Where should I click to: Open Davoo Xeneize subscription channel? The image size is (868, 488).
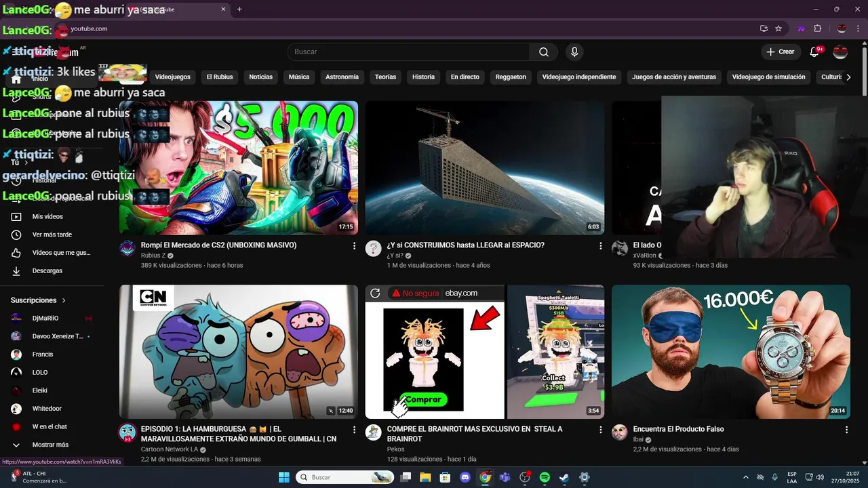(52, 336)
